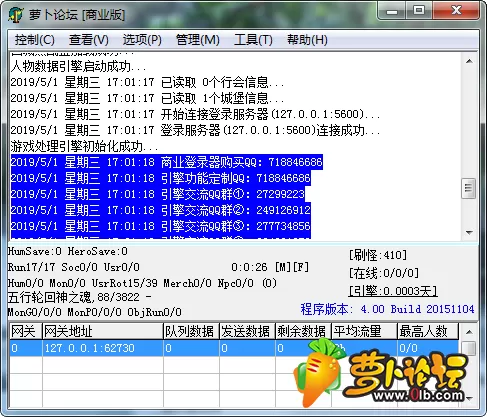Click the 剩余数据 column header

tap(303, 331)
